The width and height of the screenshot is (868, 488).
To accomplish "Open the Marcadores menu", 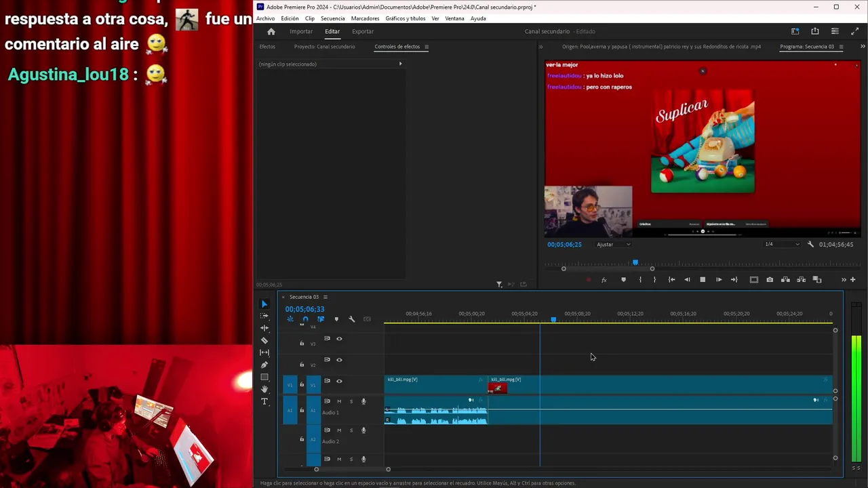I will point(365,18).
